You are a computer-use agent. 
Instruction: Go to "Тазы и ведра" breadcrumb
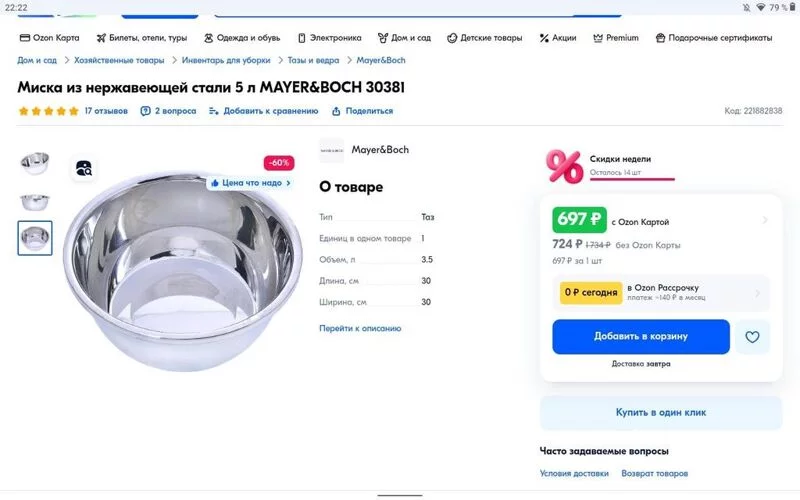tap(313, 60)
